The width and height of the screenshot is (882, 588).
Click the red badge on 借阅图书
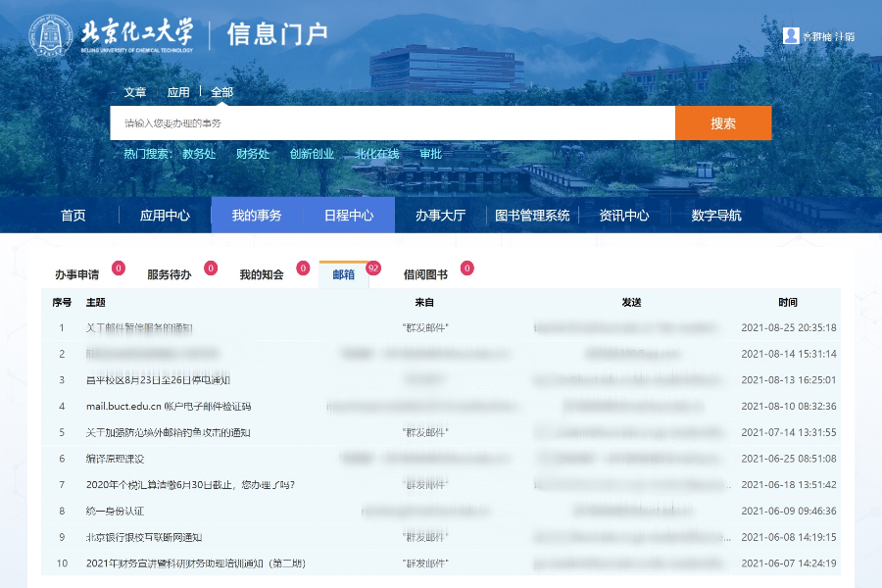point(467,268)
